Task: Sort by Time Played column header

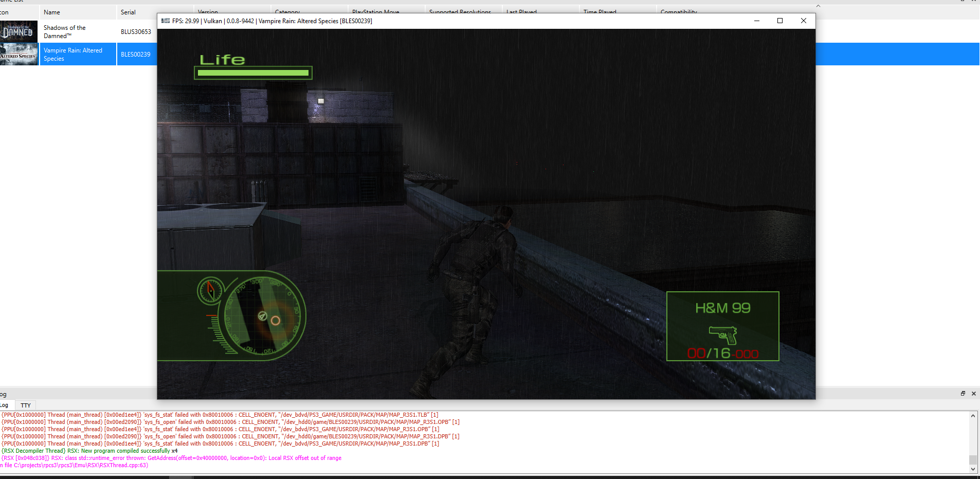Action: coord(600,12)
